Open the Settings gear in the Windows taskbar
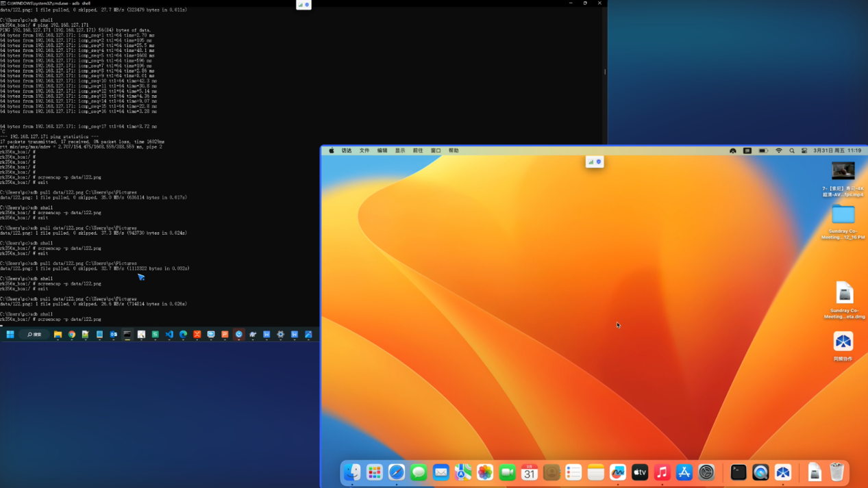Screen dimensions: 868x488 point(280,335)
